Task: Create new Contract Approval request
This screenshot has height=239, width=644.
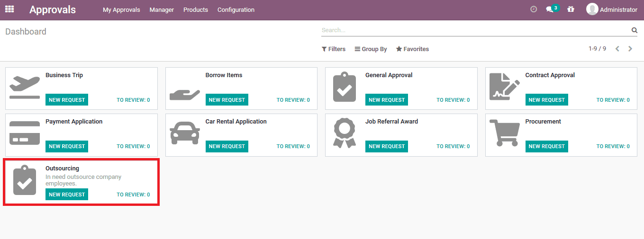Action: (547, 100)
